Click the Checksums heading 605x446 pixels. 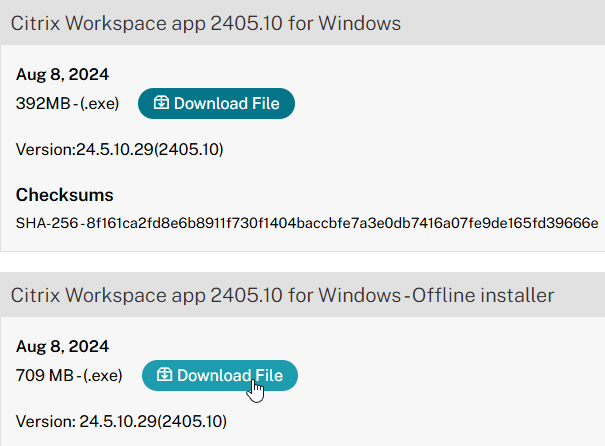(64, 195)
